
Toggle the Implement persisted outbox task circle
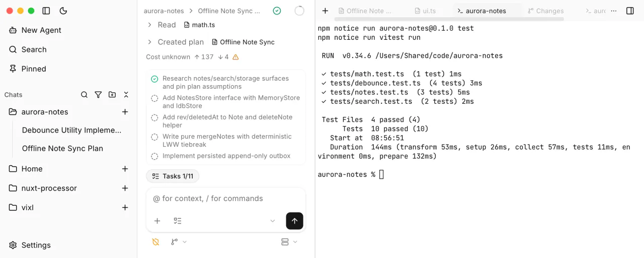(154, 156)
